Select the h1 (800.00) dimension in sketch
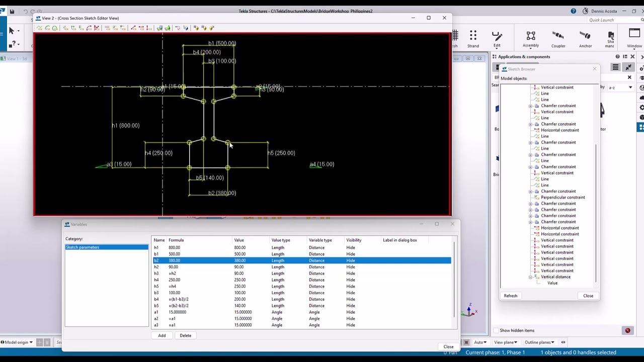 (x=125, y=126)
